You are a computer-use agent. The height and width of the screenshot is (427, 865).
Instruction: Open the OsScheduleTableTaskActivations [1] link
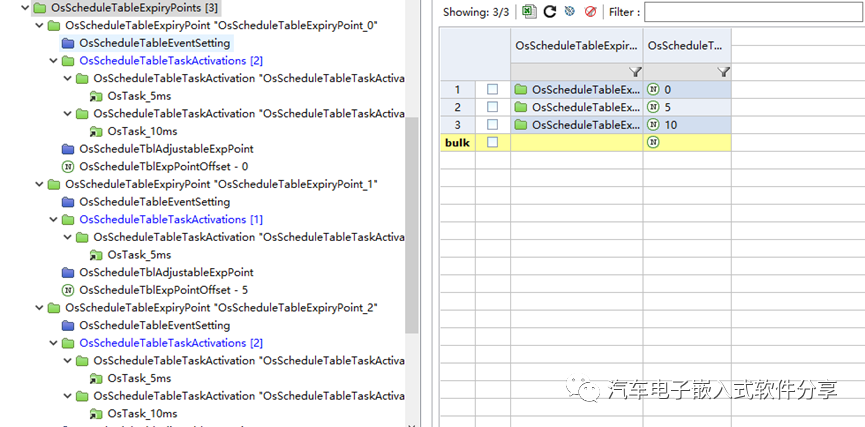tap(171, 219)
